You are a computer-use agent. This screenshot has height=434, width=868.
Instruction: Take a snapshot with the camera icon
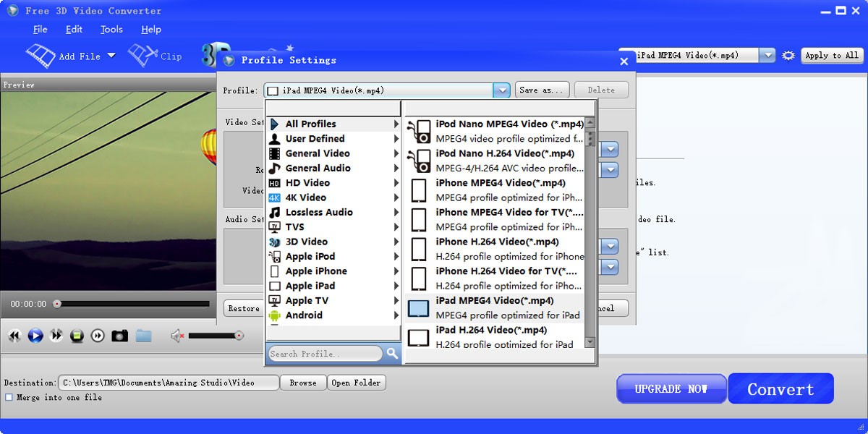click(119, 336)
